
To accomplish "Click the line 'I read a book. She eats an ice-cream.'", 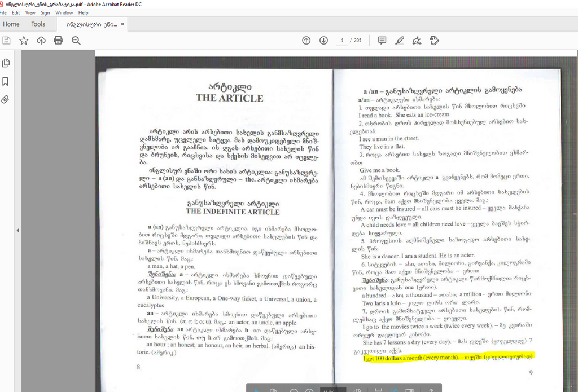I will [x=404, y=115].
